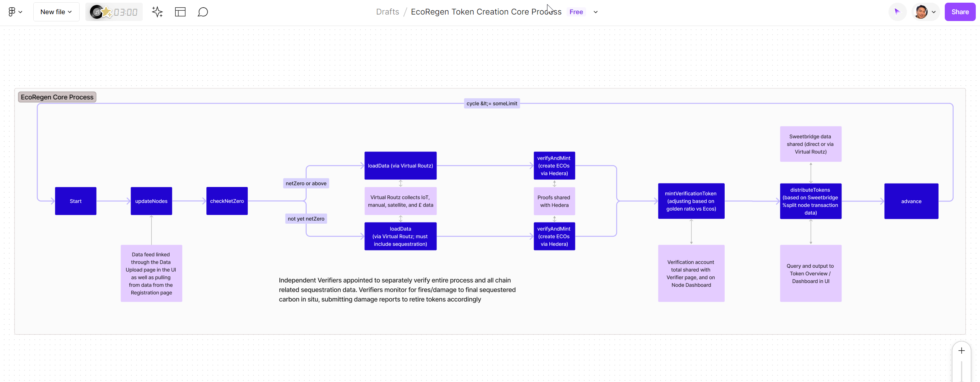Click the music disc icon

click(x=97, y=12)
